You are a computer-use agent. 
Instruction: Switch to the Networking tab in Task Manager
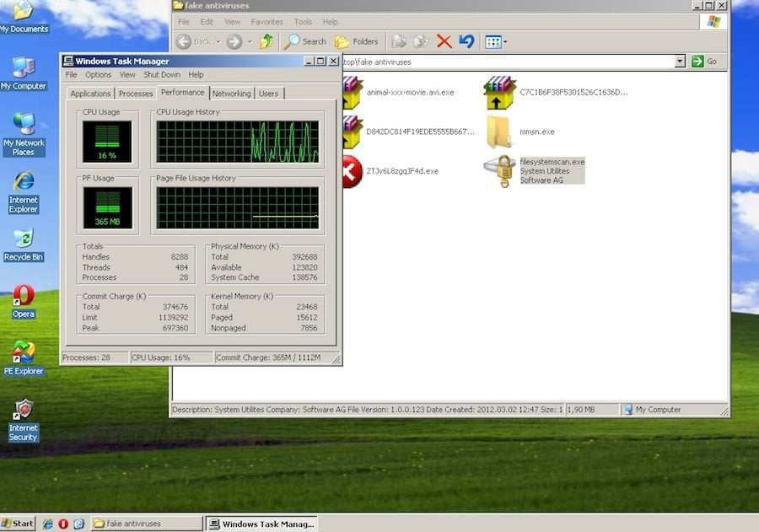[231, 94]
